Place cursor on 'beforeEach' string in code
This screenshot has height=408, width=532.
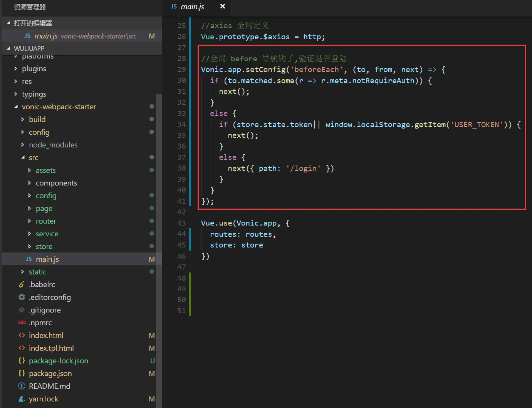(316, 69)
